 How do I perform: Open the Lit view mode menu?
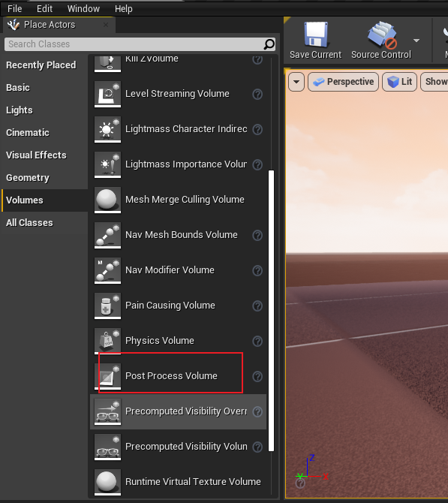[399, 82]
